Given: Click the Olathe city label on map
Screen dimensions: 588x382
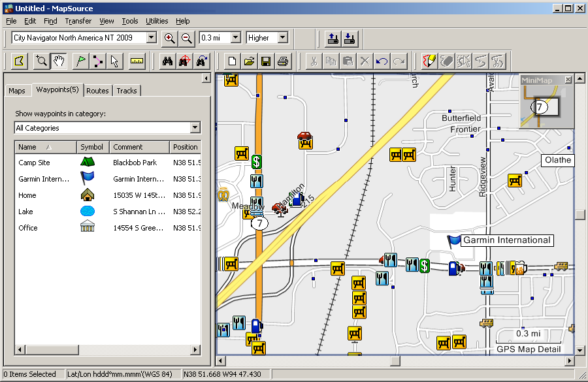Looking at the screenshot, I should [x=558, y=160].
